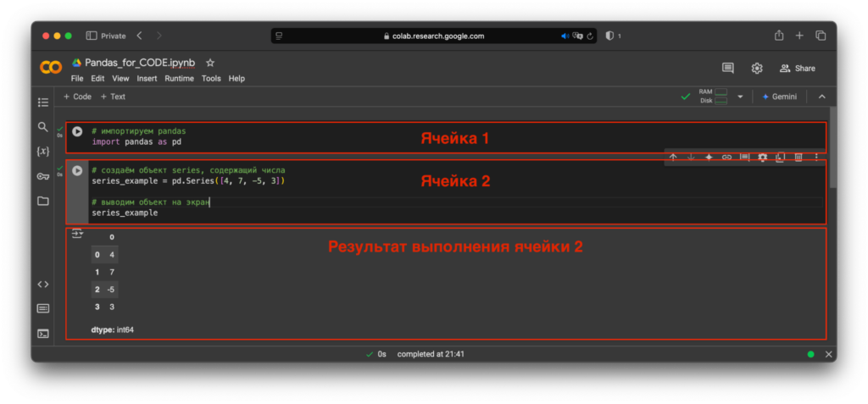The image size is (868, 404).
Task: Click the Gemini sparkle icon in cell toolbar
Action: coord(709,158)
